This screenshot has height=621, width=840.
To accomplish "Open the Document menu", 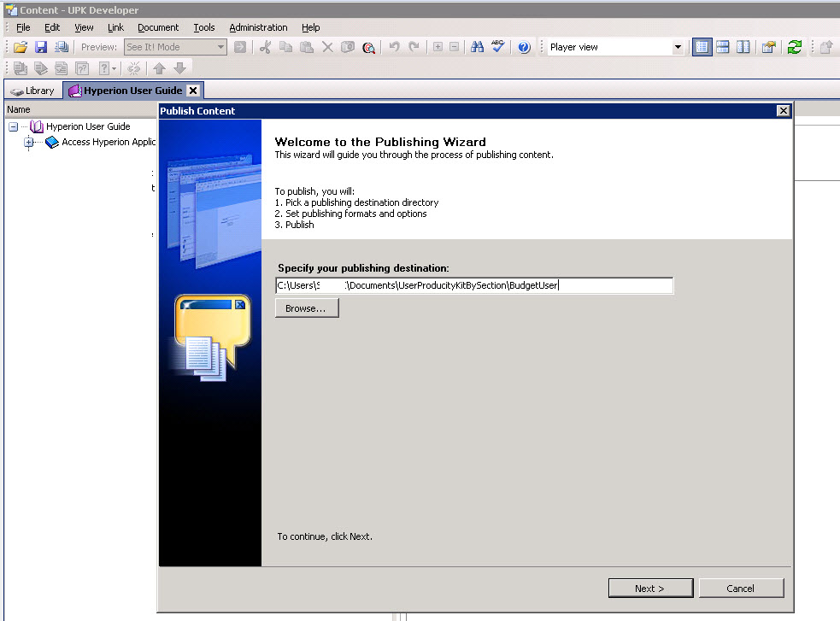I will [158, 27].
